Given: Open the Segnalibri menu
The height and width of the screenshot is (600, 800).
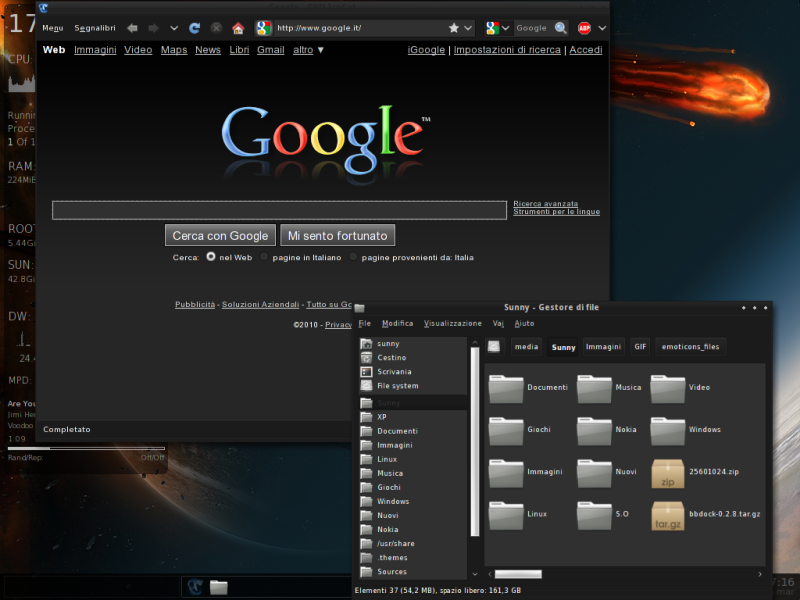Looking at the screenshot, I should pos(95,28).
